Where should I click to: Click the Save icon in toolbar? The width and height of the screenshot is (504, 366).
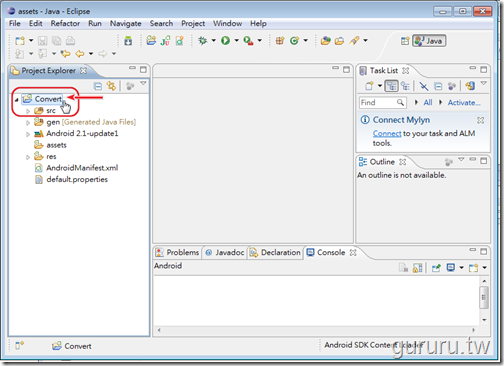43,41
